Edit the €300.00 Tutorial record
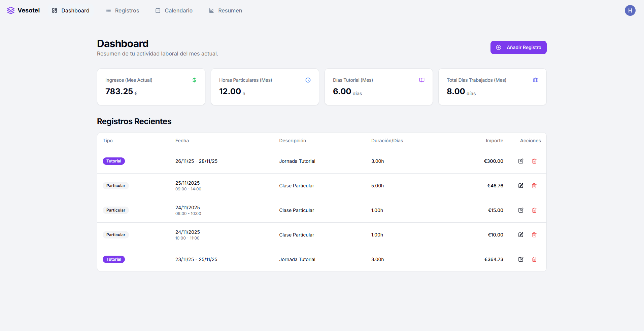Image resolution: width=644 pixels, height=331 pixels. pos(521,161)
